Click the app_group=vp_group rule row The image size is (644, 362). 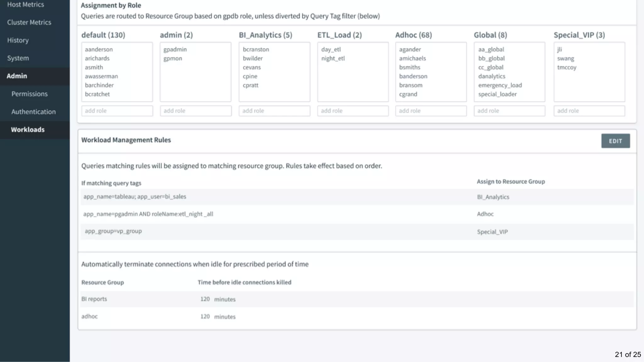[x=113, y=231]
